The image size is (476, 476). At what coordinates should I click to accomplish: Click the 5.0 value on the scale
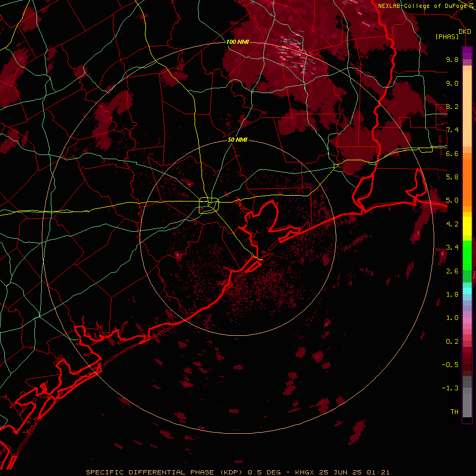tap(452, 200)
